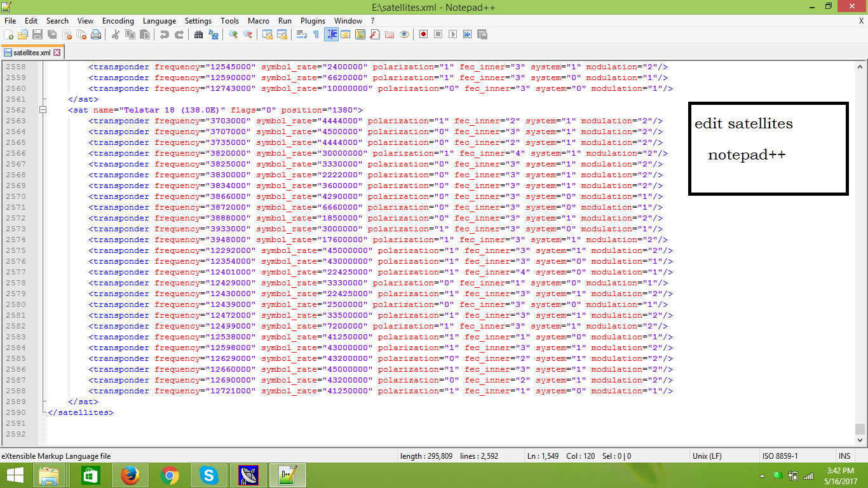Open the Settings menu
This screenshot has width=868, height=488.
(x=198, y=21)
